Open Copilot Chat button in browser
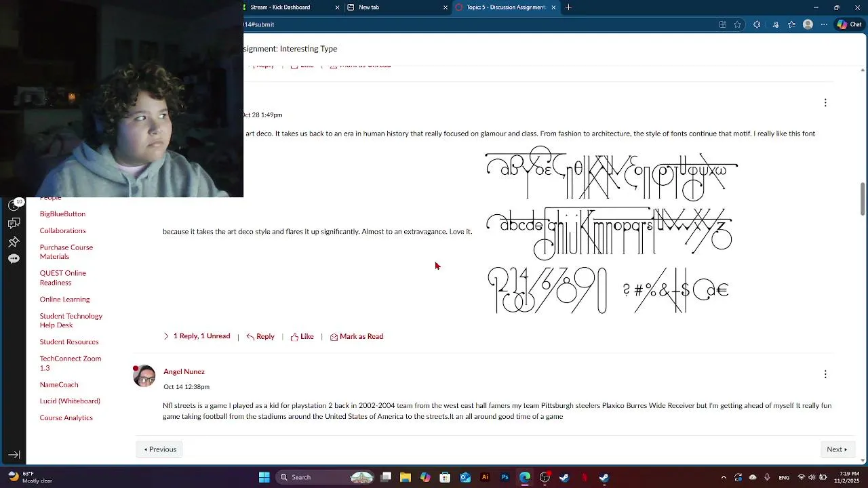This screenshot has height=488, width=868. [849, 24]
